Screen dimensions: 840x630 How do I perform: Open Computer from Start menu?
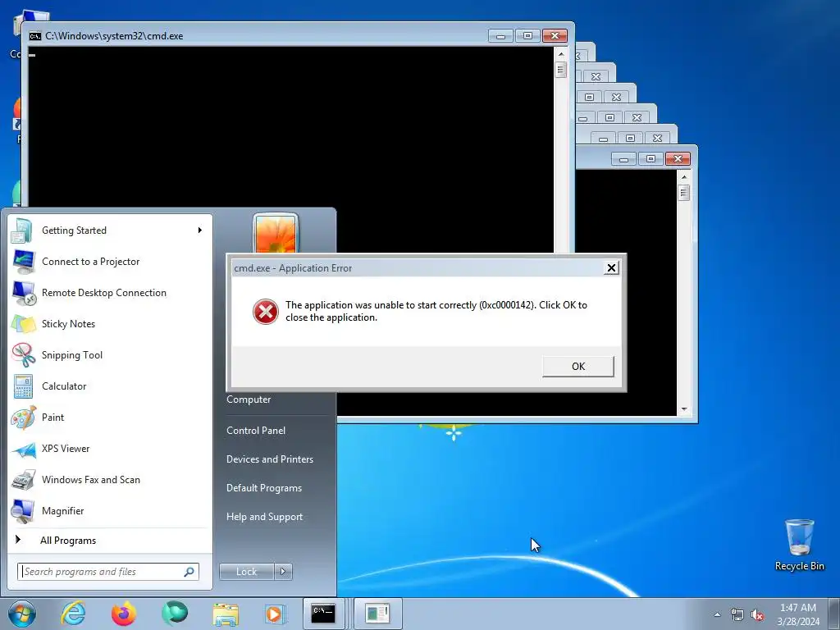[x=249, y=399]
